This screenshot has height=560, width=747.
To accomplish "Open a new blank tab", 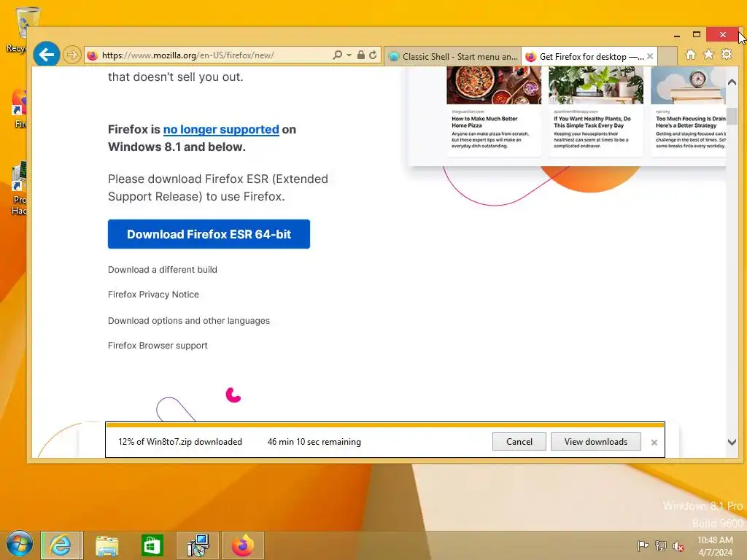I will pos(667,56).
